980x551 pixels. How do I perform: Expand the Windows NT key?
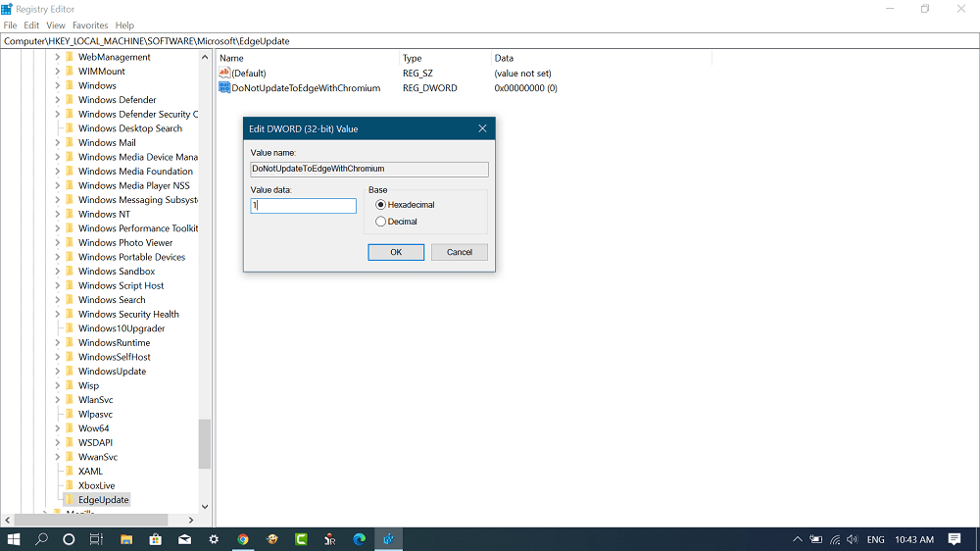tap(57, 214)
